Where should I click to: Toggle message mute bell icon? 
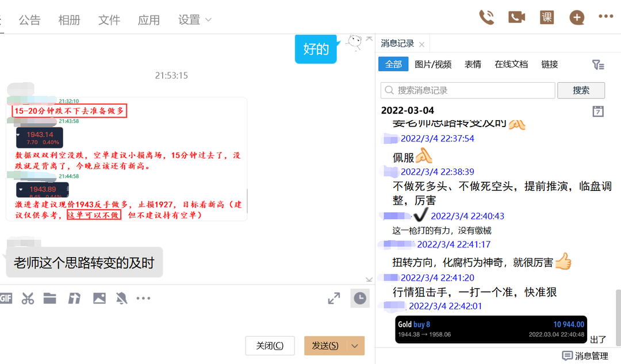tap(121, 298)
